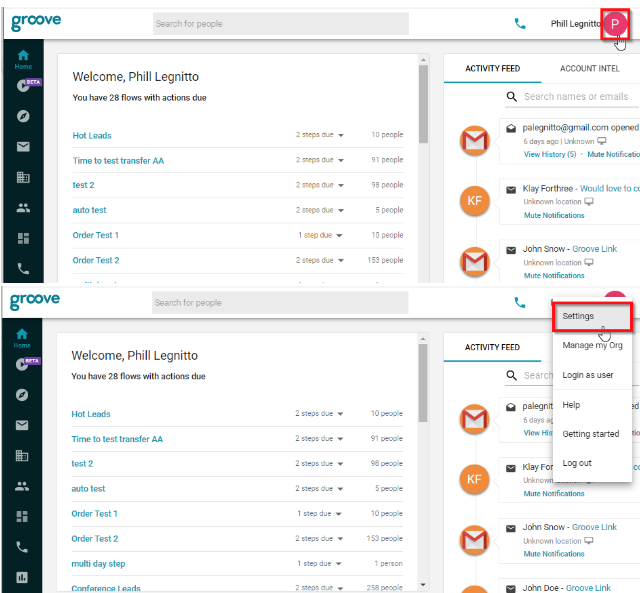
Task: Open Time to test transfer AA in upper screenshot
Action: (x=118, y=161)
